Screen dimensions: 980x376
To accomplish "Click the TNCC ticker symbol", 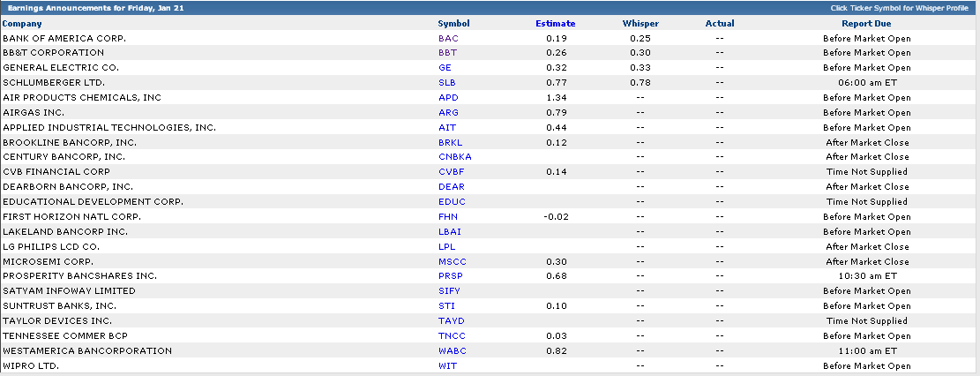I will coord(452,336).
